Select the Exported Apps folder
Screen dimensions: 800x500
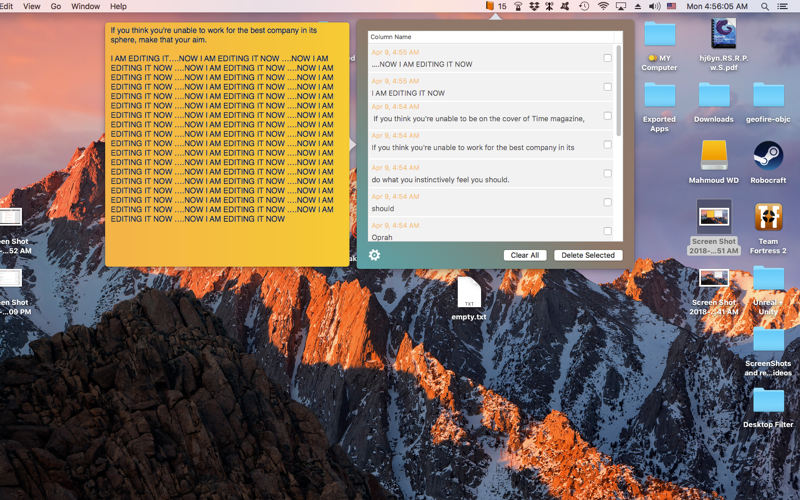coord(659,95)
